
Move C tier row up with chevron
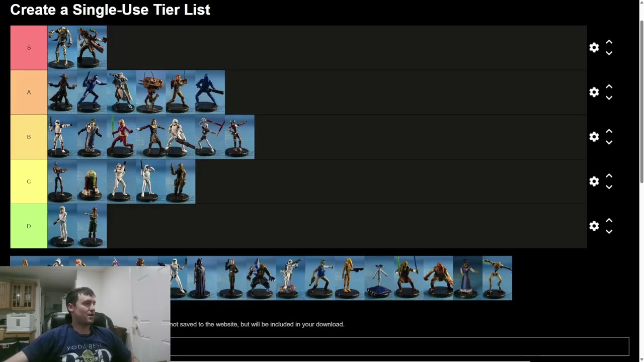(609, 176)
